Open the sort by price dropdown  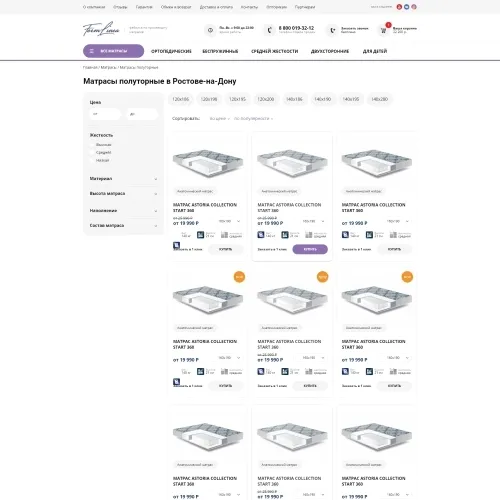[x=220, y=119]
